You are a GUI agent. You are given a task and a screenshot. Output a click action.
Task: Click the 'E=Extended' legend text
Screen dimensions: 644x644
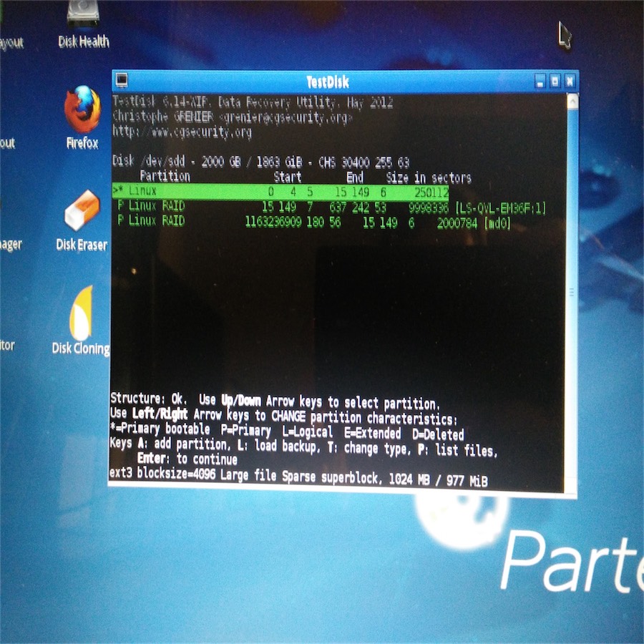tap(373, 433)
